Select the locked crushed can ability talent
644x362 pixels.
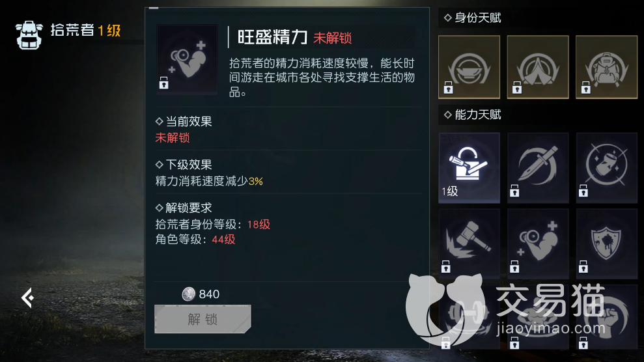[606, 167]
